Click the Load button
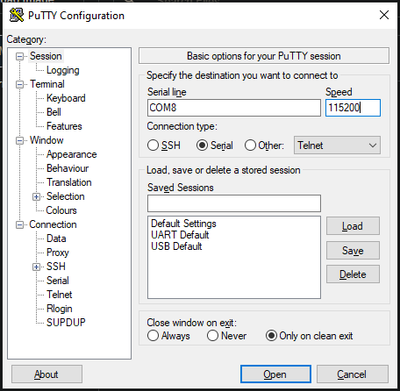This screenshot has width=400, height=391. [x=353, y=226]
